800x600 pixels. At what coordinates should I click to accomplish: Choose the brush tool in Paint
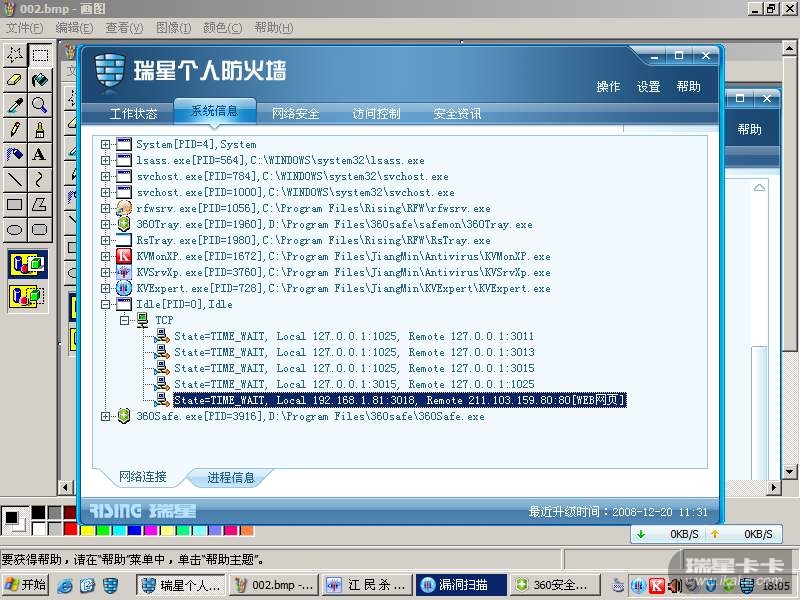point(40,130)
